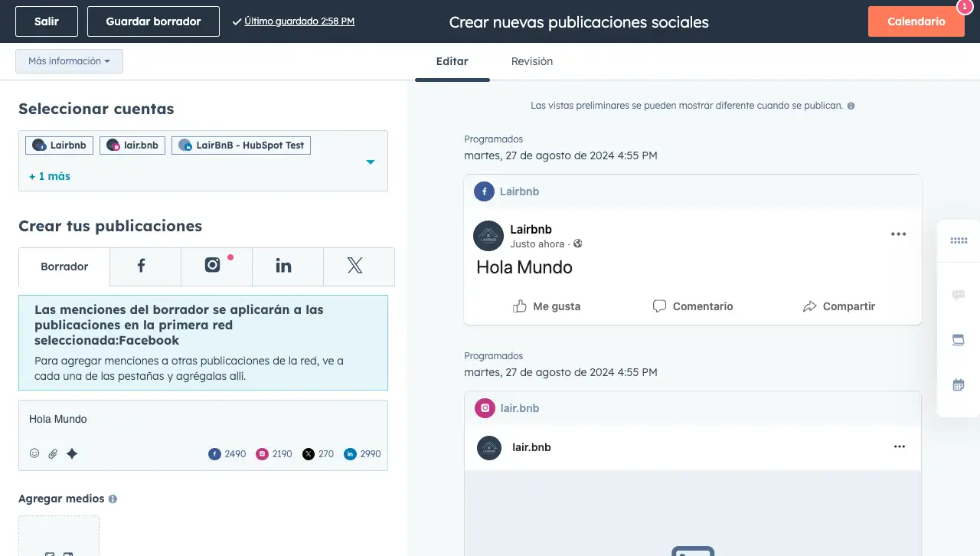980x556 pixels.
Task: Open Facebook post three-dot options menu
Action: (899, 234)
